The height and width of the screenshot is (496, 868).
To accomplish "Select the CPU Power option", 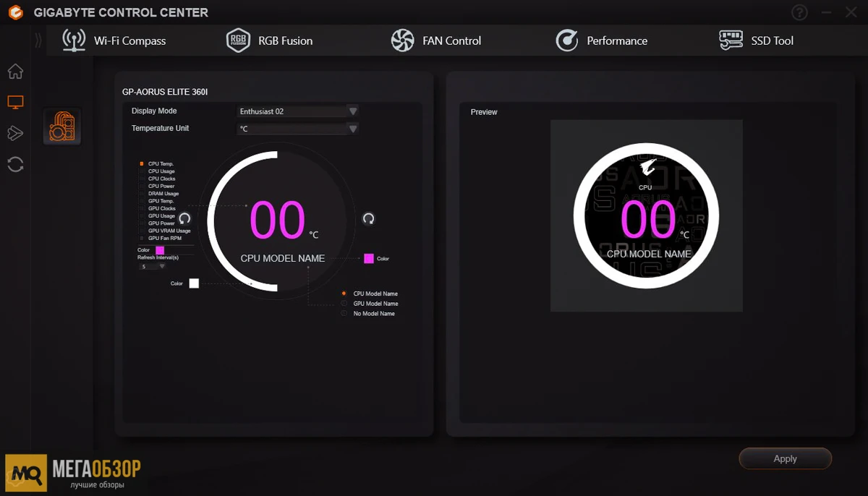I will coord(157,187).
